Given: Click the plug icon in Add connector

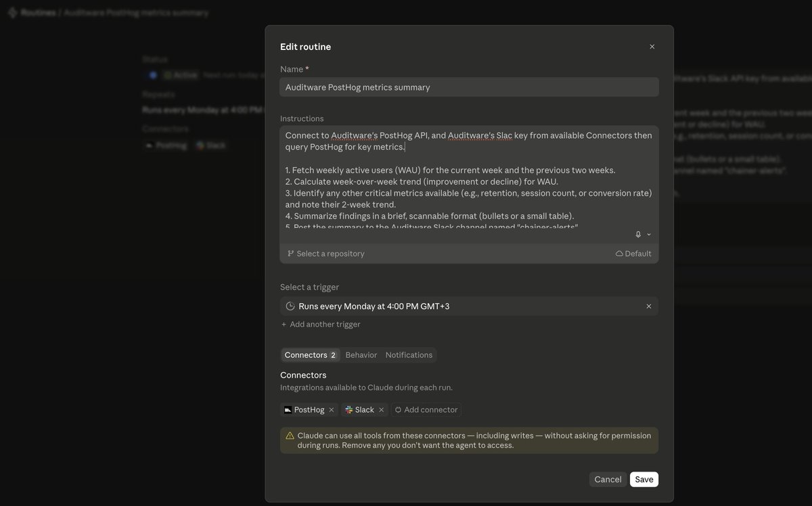Looking at the screenshot, I should [x=398, y=410].
